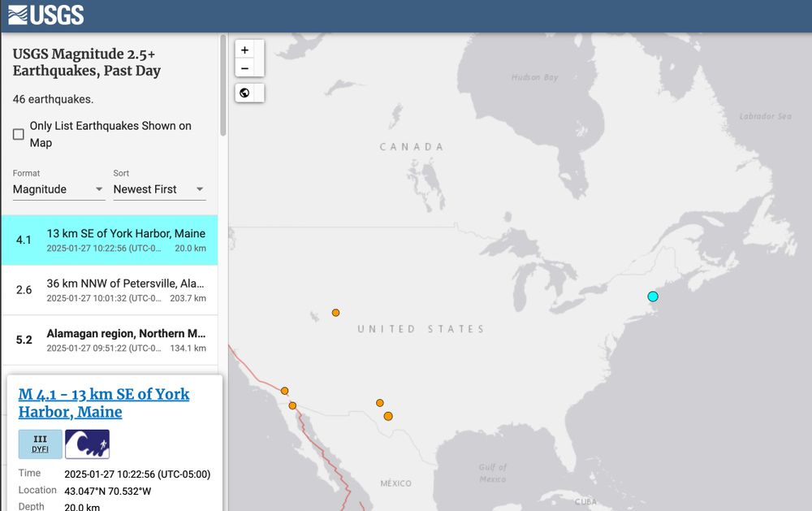Click the 203.7 km depth in Petersville row
Image resolution: width=812 pixels, height=511 pixels.
coord(188,298)
